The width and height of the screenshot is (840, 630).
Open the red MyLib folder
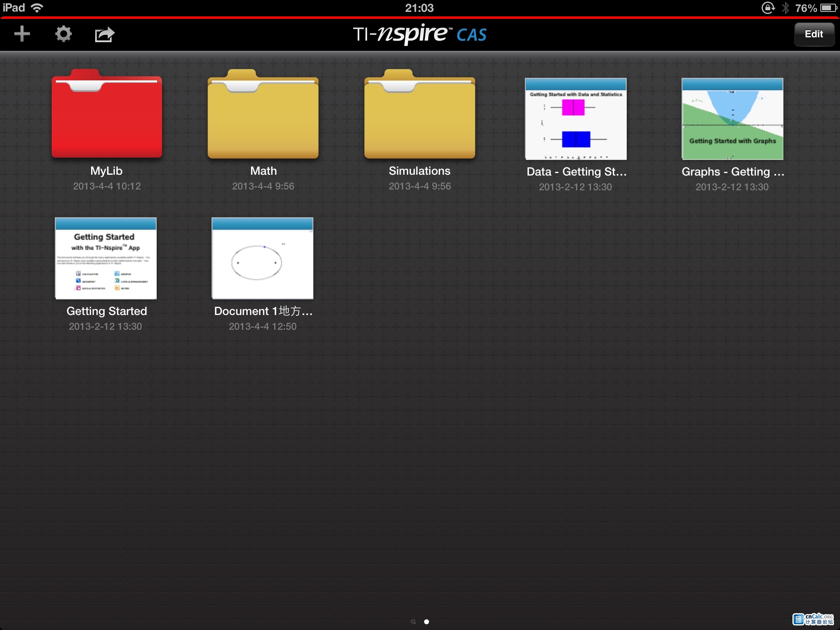click(x=107, y=114)
